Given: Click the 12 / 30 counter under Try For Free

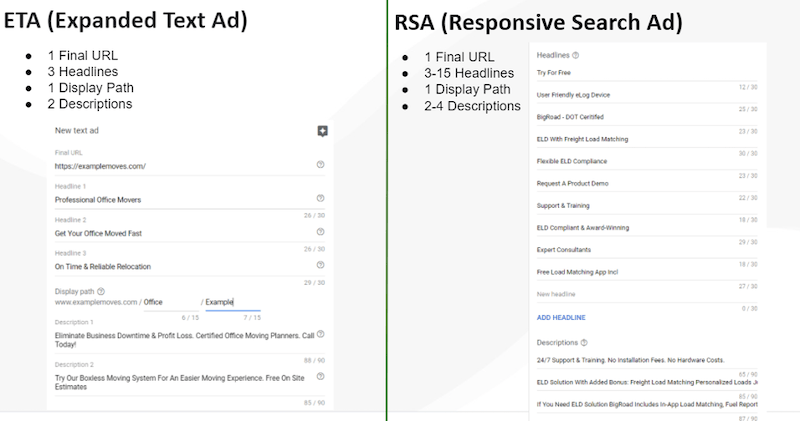Looking at the screenshot, I should 748,87.
